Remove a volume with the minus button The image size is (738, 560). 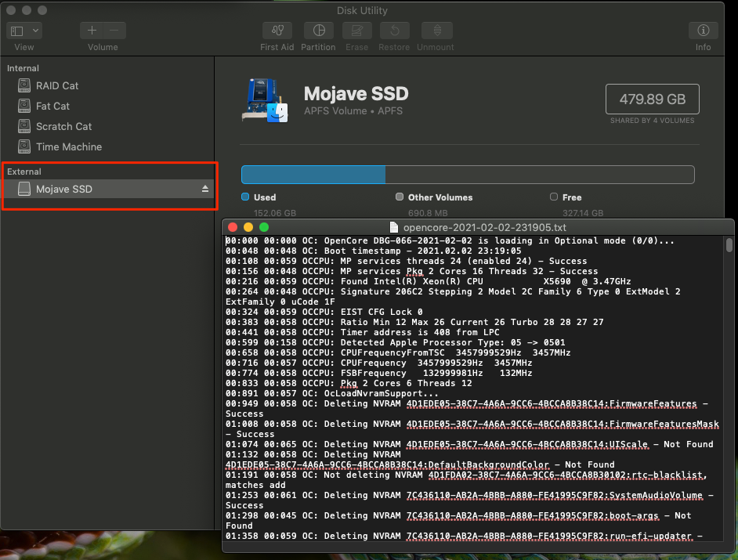tap(114, 31)
